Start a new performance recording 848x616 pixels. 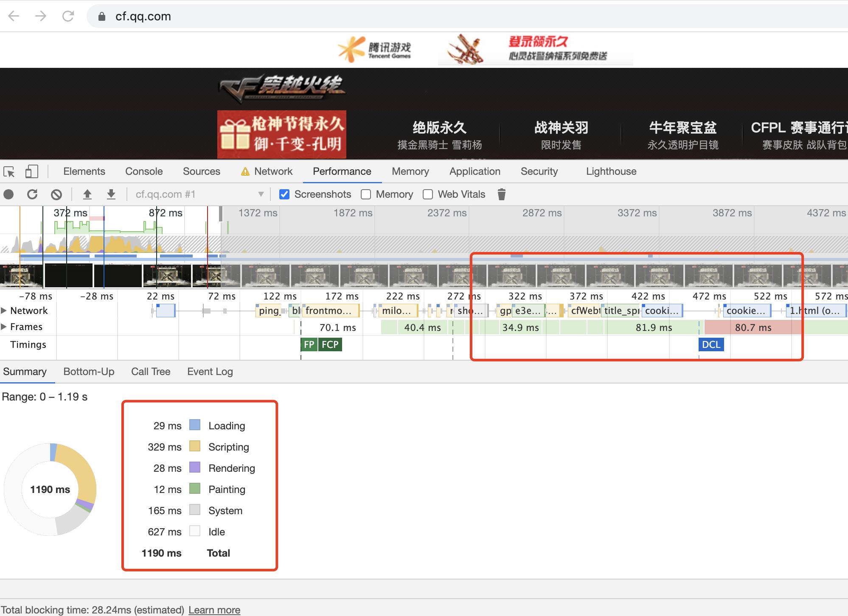(9, 194)
